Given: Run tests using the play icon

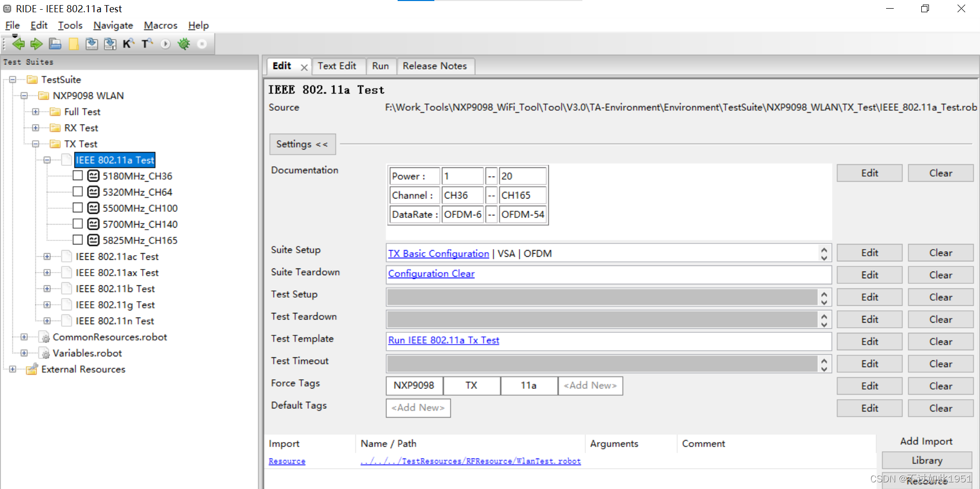Looking at the screenshot, I should click(165, 44).
